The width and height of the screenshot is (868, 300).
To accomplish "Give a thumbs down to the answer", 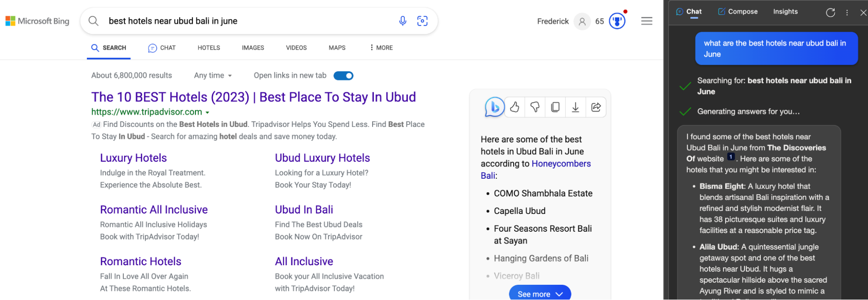I will [535, 107].
